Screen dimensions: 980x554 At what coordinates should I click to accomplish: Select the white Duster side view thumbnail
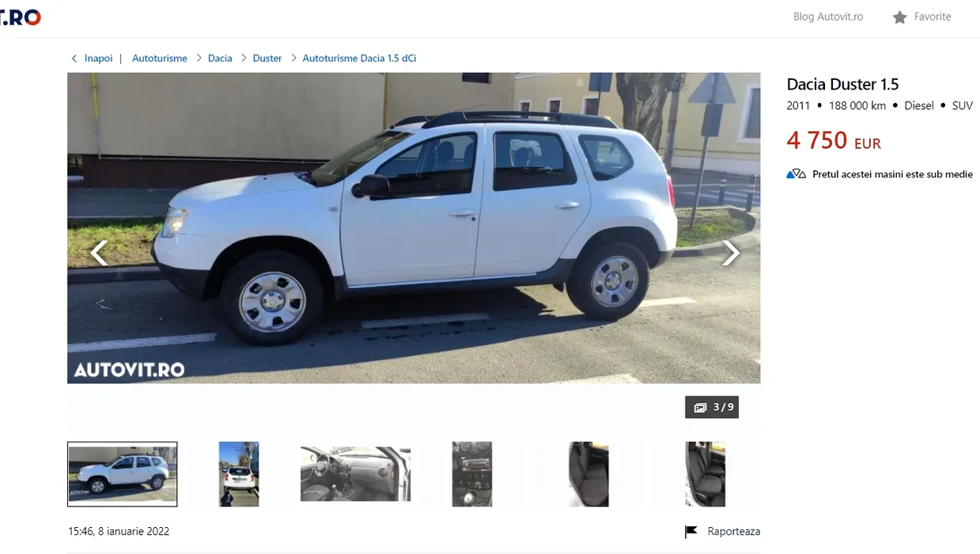click(x=123, y=474)
